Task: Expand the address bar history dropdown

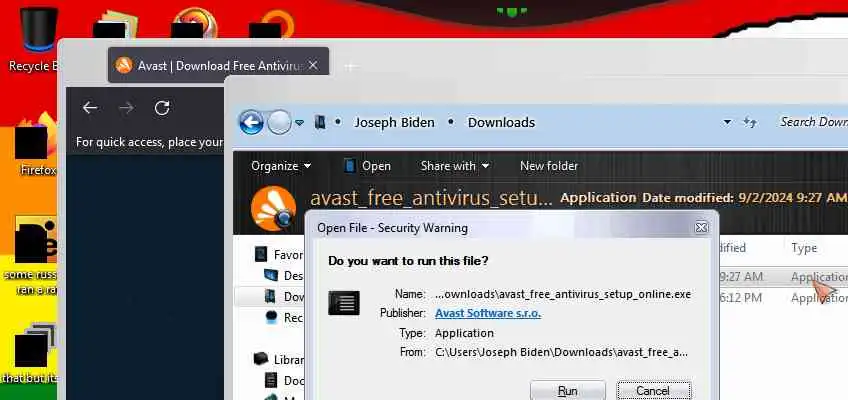Action: click(727, 122)
